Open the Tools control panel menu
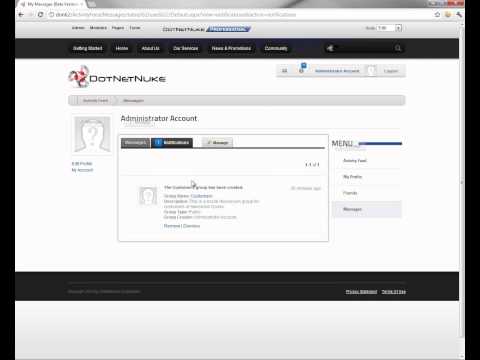 tap(135, 28)
